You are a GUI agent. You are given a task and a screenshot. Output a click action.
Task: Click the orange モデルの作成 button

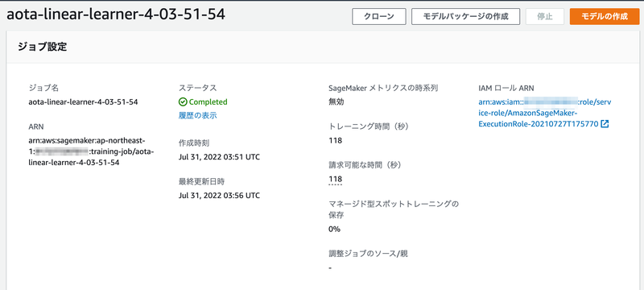[605, 16]
